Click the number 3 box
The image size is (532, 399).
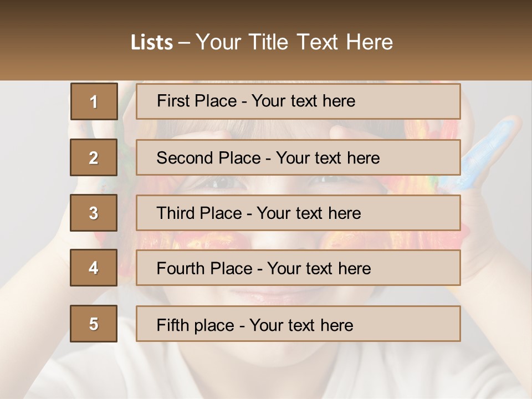pos(94,213)
